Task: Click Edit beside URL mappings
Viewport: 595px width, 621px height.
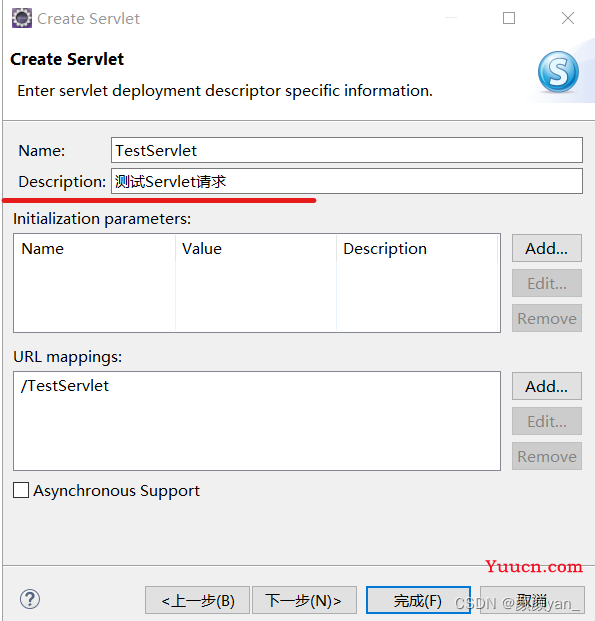Action: 547,421
